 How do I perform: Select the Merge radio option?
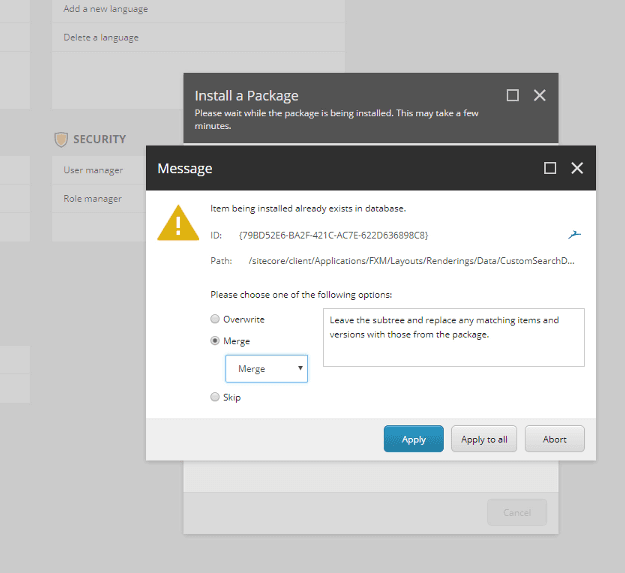[x=215, y=341]
